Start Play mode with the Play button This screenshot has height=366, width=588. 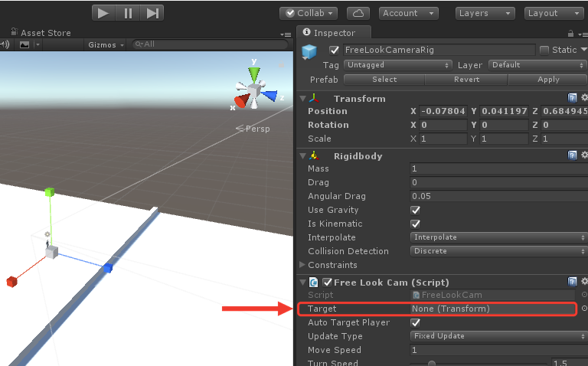click(104, 14)
